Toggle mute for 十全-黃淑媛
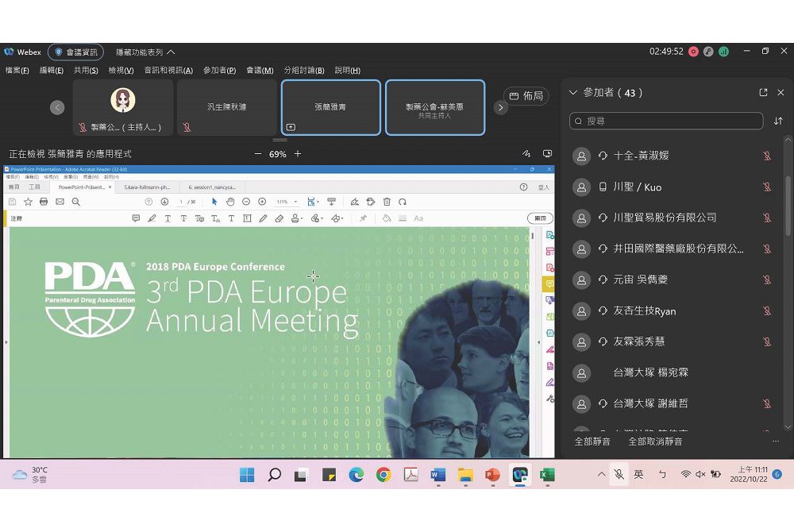 click(x=767, y=156)
